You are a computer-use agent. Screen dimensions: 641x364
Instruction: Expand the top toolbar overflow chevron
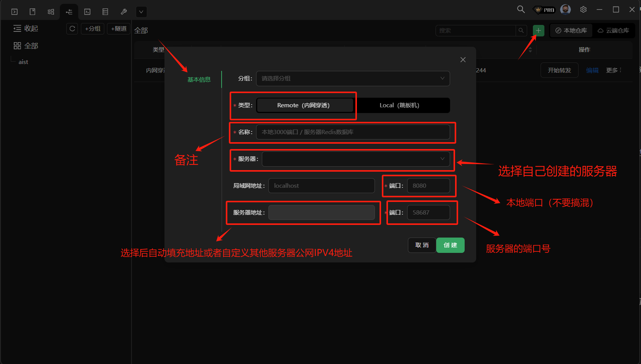pyautogui.click(x=141, y=12)
